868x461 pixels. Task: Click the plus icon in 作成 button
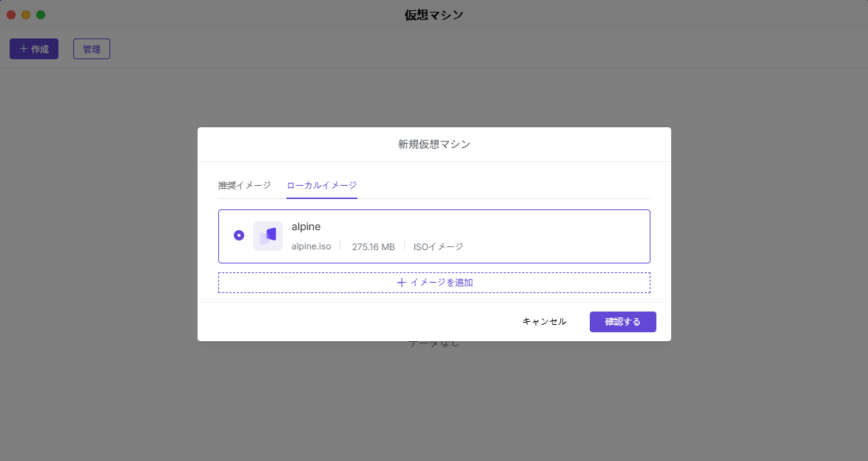click(x=24, y=49)
